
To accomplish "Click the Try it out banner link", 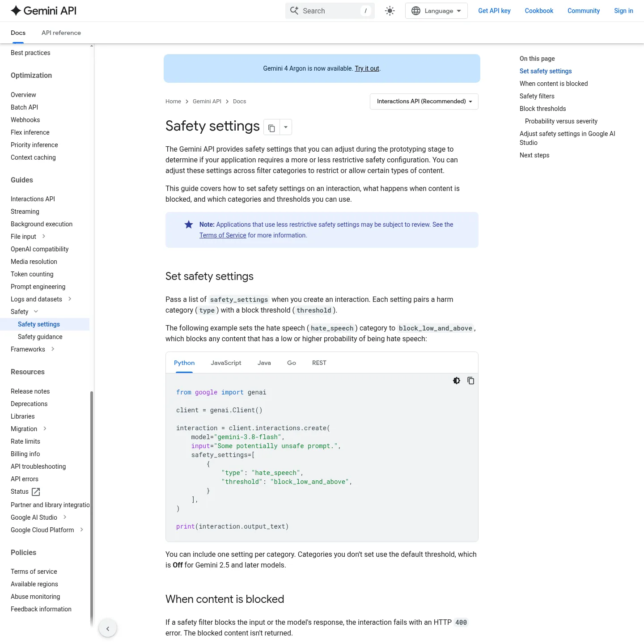I will coord(367,68).
